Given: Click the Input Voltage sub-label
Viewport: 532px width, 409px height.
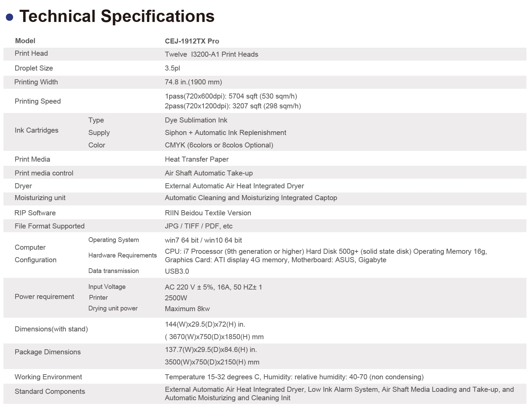Looking at the screenshot, I should tap(107, 287).
